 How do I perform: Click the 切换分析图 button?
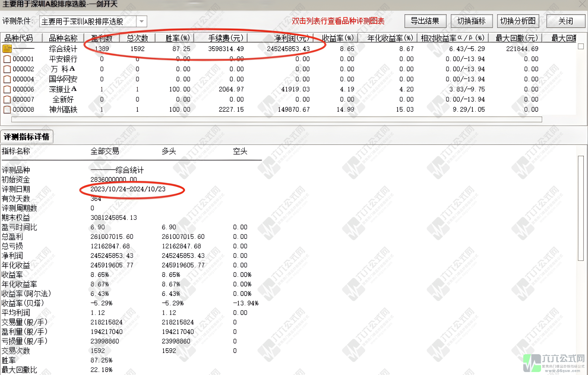(x=518, y=21)
